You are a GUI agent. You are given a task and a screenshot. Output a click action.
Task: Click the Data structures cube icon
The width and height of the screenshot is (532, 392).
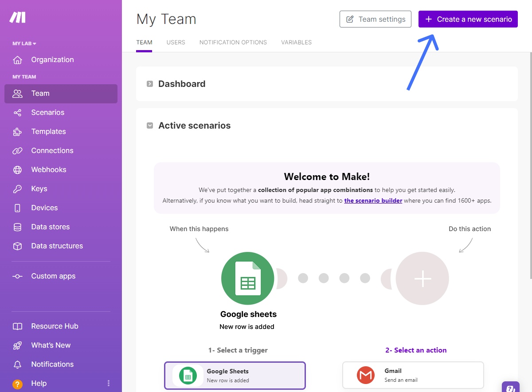coord(17,246)
